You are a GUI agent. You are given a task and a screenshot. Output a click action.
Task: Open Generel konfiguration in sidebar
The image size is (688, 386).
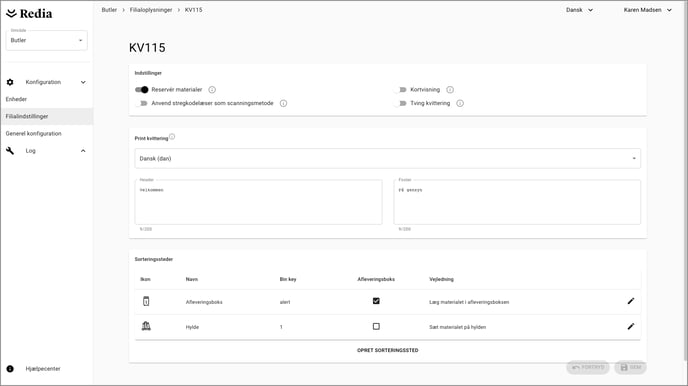[x=33, y=133]
